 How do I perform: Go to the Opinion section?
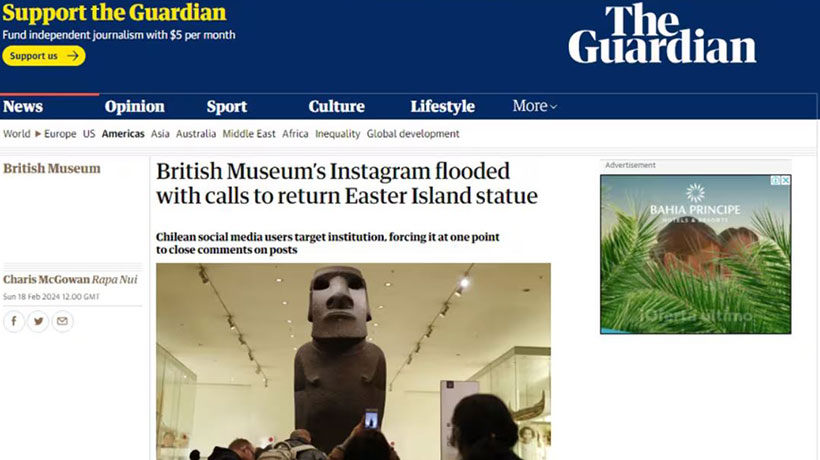pos(134,107)
